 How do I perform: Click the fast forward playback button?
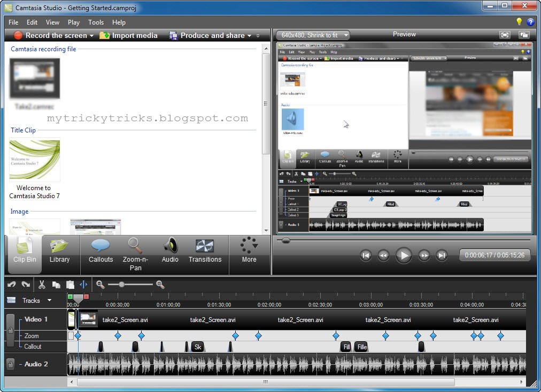pos(424,255)
